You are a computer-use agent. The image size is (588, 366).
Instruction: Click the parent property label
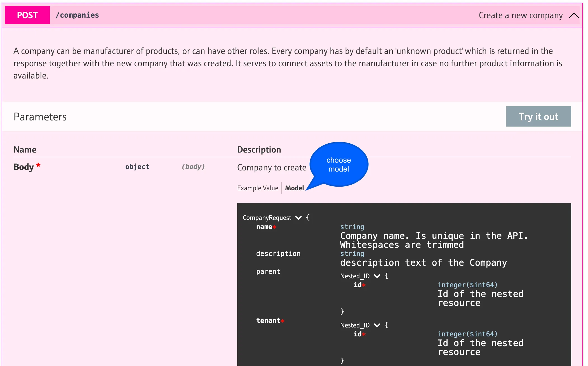(268, 272)
